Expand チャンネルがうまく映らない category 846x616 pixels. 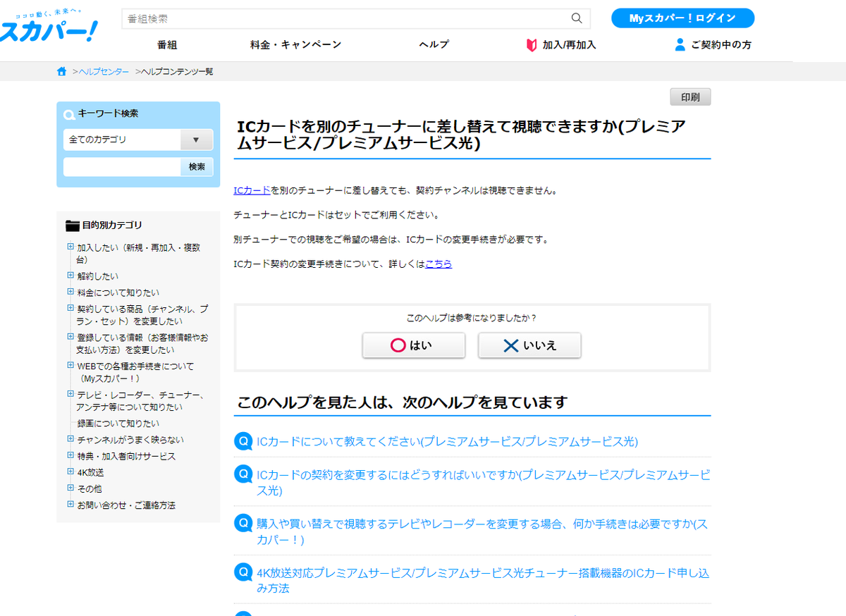click(x=70, y=439)
